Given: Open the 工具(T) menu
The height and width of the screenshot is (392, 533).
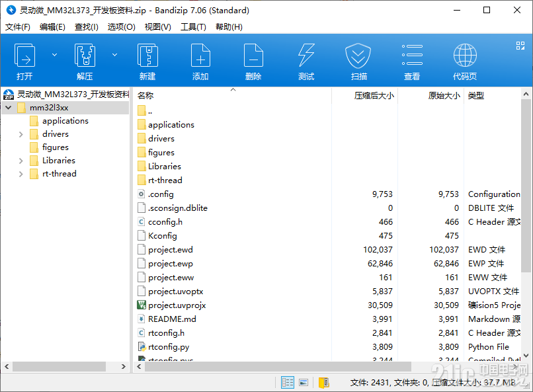Looking at the screenshot, I should click(193, 27).
